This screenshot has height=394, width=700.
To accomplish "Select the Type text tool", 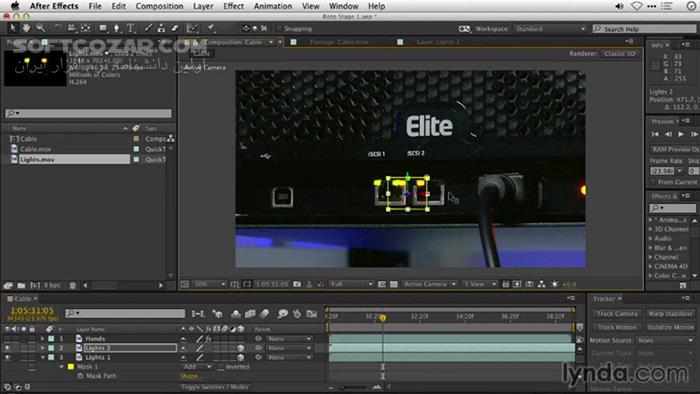I will coord(131,28).
